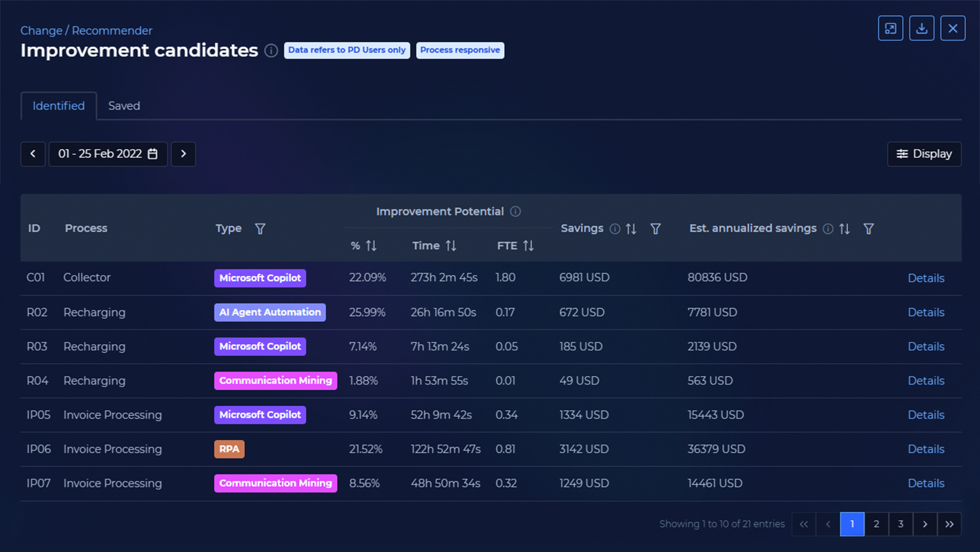Click the 'Process responsive' badge

460,50
